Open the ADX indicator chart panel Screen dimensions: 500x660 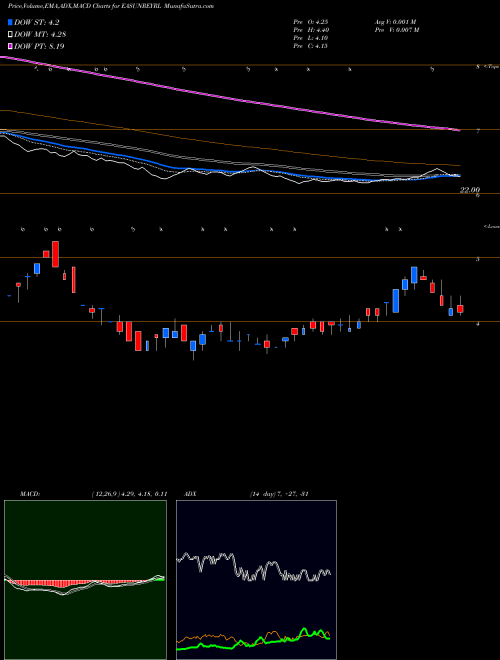pyautogui.click(x=256, y=580)
